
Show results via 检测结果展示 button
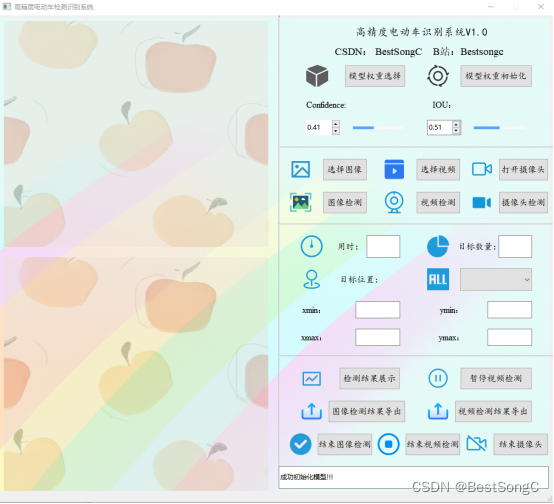(x=370, y=379)
